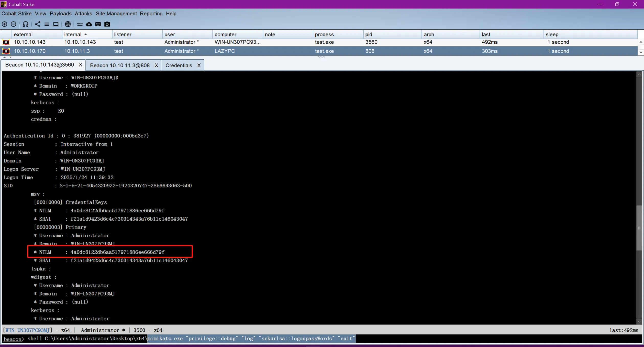Click the pid 3560 cell
Screen dimensions: 644x347
pos(392,42)
